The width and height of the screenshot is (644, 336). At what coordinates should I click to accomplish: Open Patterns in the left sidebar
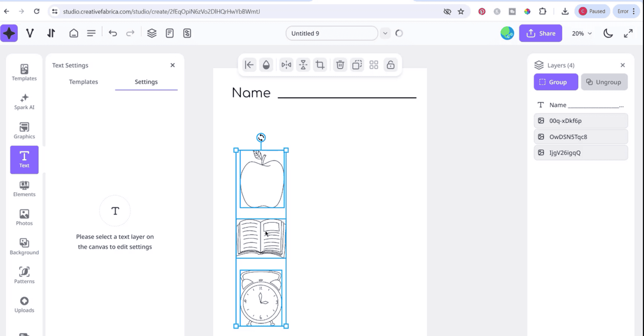pos(24,275)
